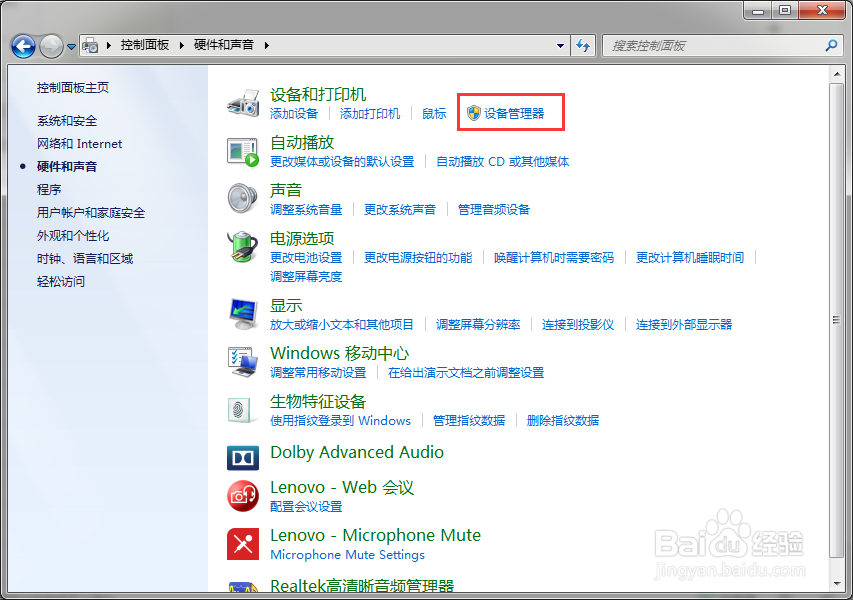Expand arrow after 硬件和声音 in breadcrumb
The image size is (853, 600).
tap(267, 45)
